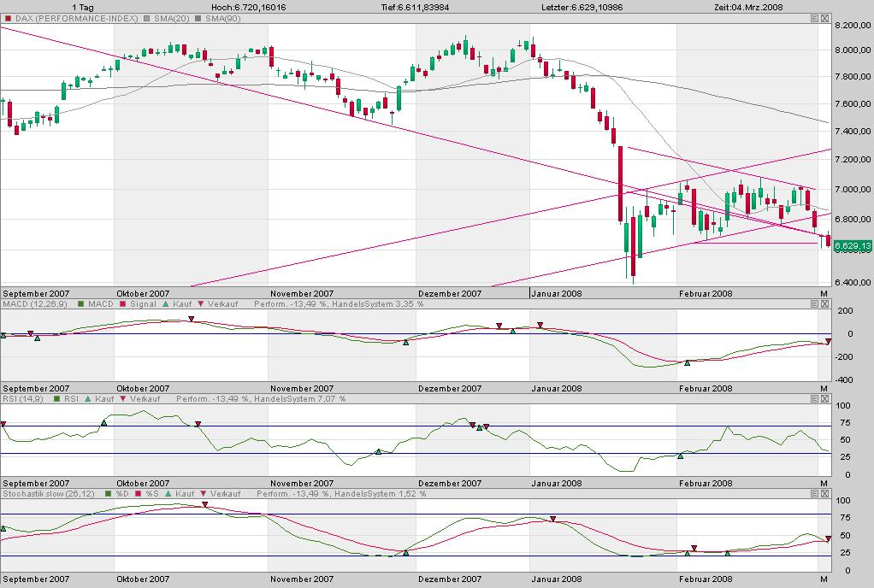Click the SMA(90) legend swatch

pyautogui.click(x=198, y=19)
